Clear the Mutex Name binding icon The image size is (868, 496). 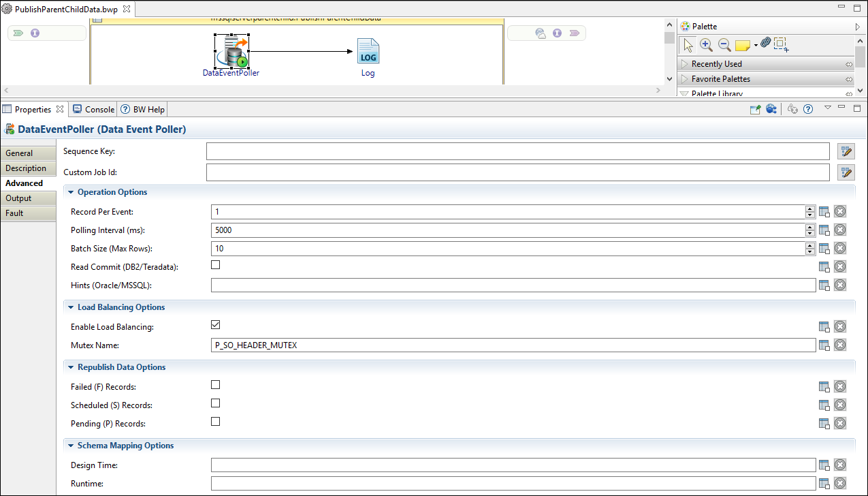[840, 345]
